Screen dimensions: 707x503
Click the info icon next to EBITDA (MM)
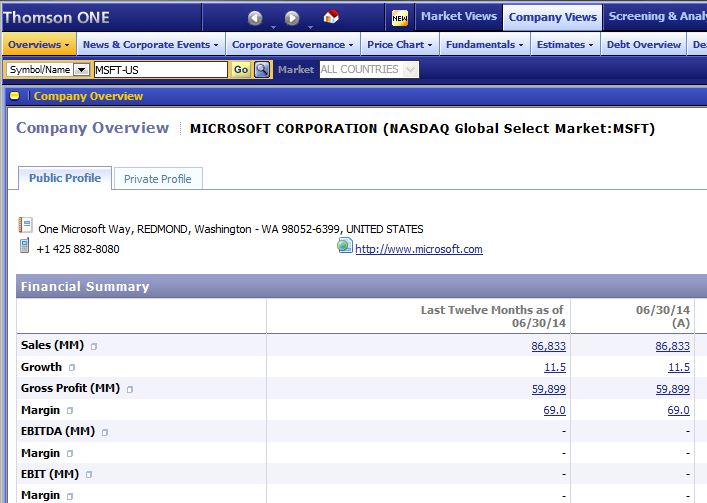pos(105,432)
